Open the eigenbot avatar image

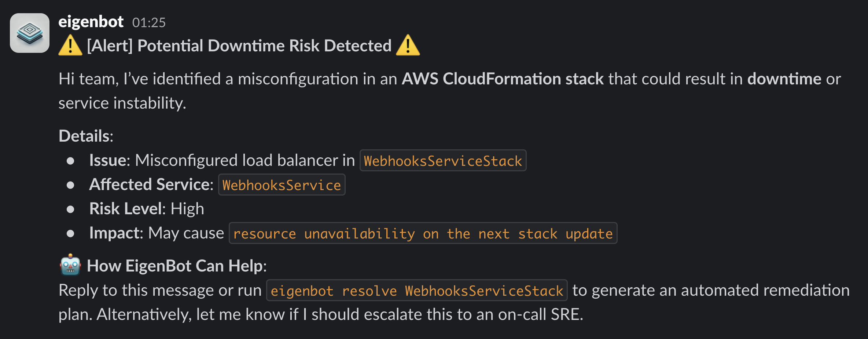tap(30, 33)
